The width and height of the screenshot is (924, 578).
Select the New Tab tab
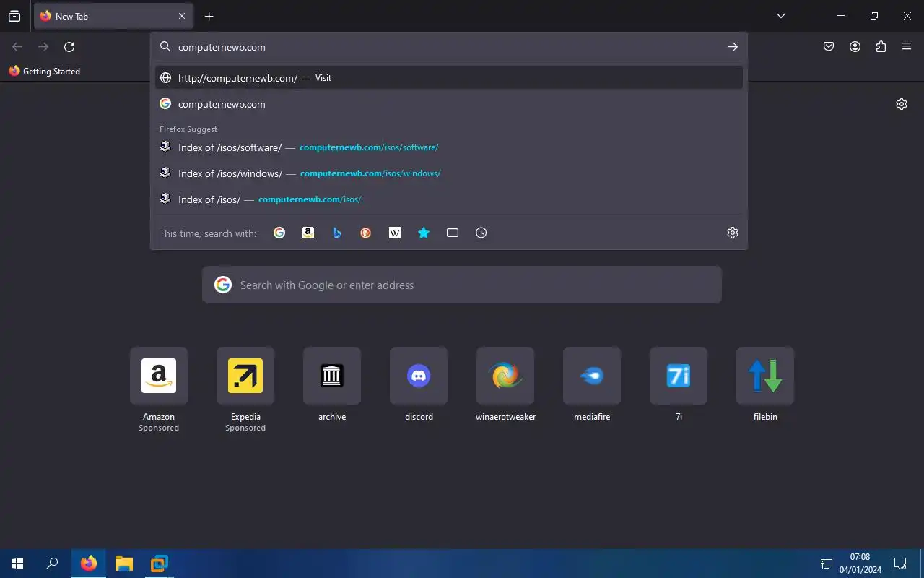[113, 16]
